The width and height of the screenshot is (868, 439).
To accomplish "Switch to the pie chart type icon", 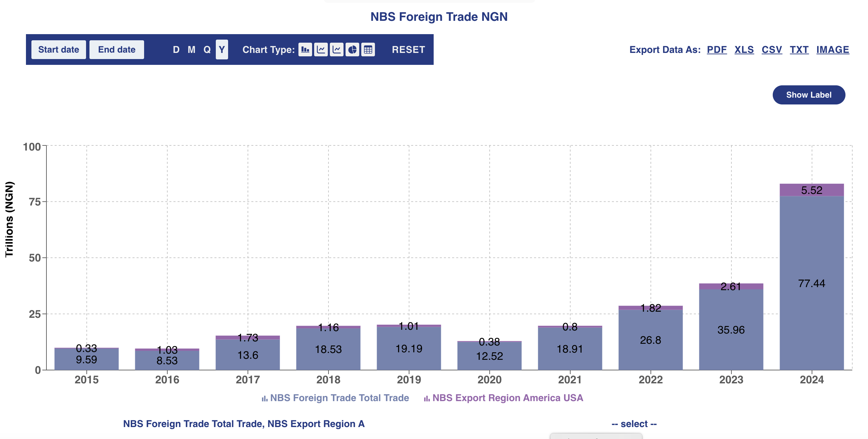I will point(352,50).
